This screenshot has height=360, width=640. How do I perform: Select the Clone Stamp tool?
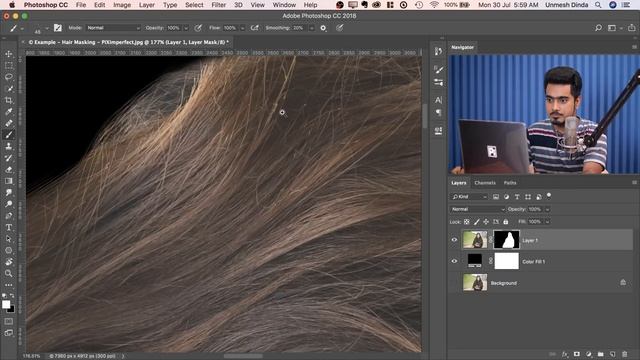pyautogui.click(x=9, y=146)
